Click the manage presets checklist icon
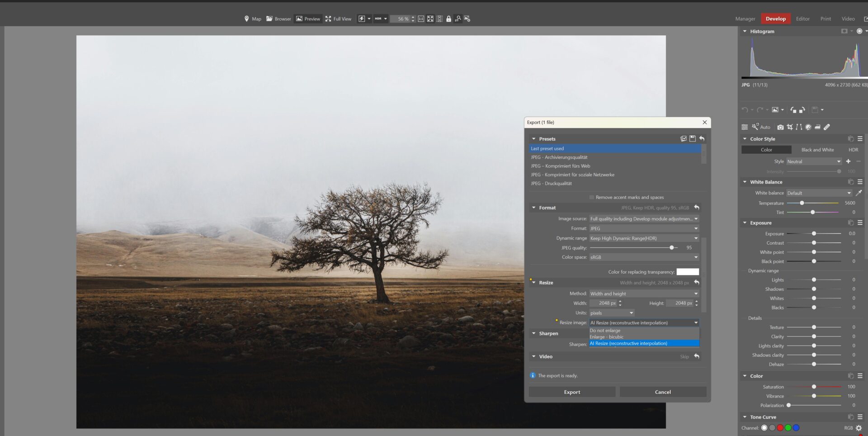This screenshot has height=436, width=868. (684, 138)
